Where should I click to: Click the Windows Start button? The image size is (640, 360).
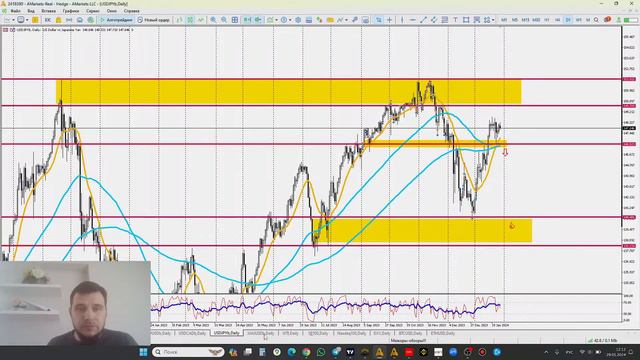143,352
